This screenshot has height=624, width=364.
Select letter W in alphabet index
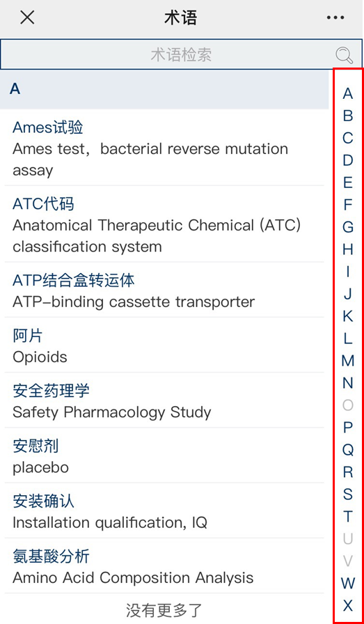348,584
